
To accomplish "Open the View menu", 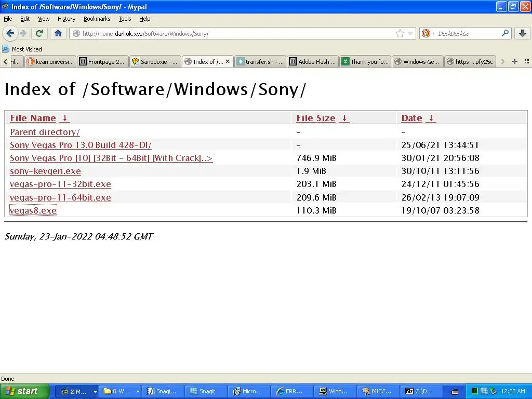I will 44,19.
